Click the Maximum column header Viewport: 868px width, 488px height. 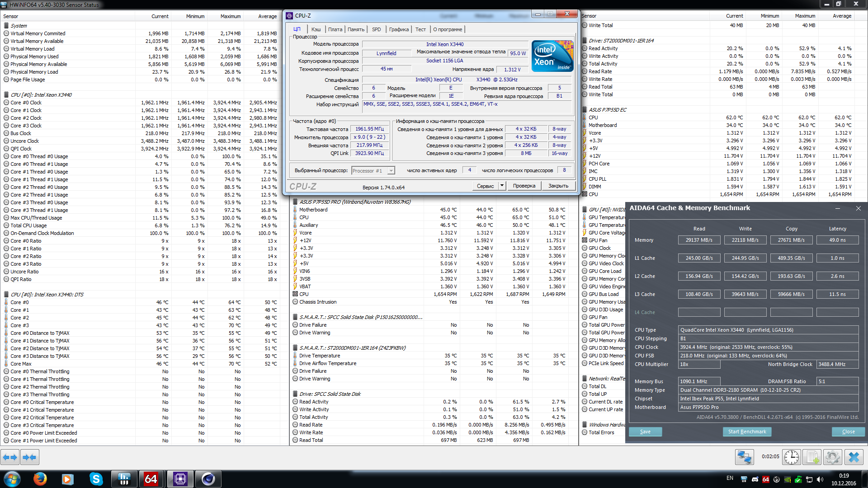(x=231, y=16)
